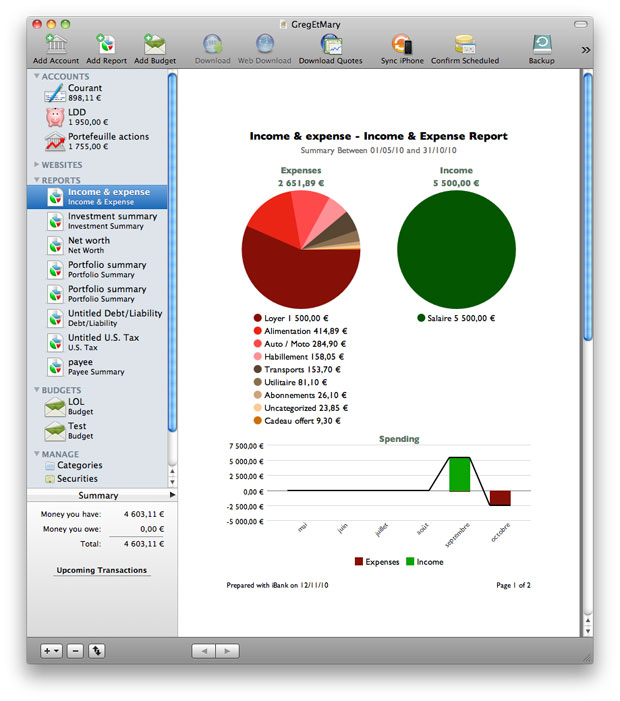The height and width of the screenshot is (701, 620).
Task: Click the Add Report toolbar icon
Action: (106, 44)
